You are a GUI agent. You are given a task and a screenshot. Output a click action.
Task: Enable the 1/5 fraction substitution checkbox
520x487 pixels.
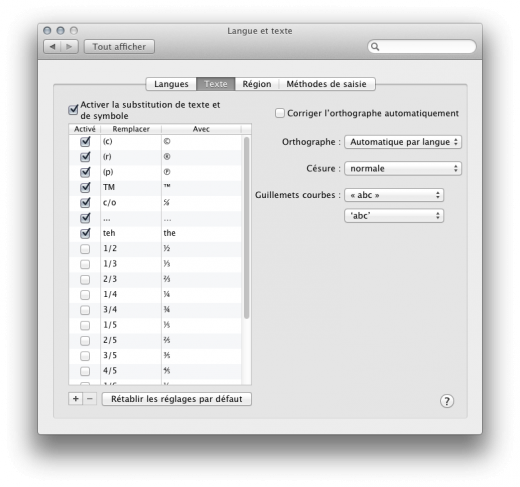(85, 325)
